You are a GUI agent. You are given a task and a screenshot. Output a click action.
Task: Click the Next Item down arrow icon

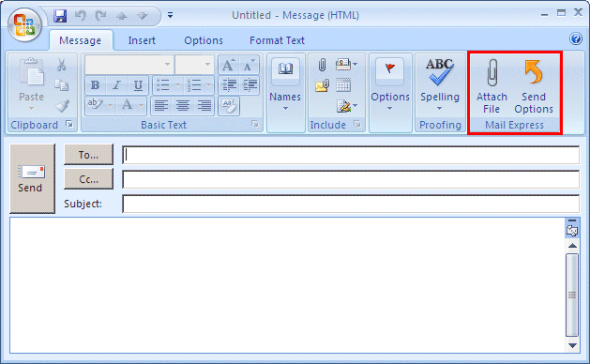point(143,16)
